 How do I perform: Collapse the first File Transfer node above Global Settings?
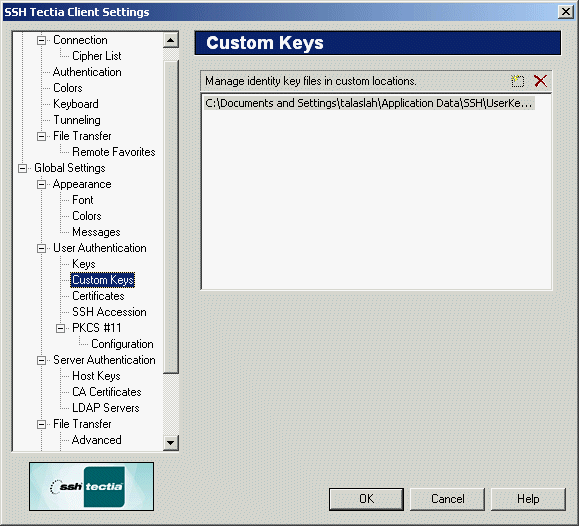41,136
